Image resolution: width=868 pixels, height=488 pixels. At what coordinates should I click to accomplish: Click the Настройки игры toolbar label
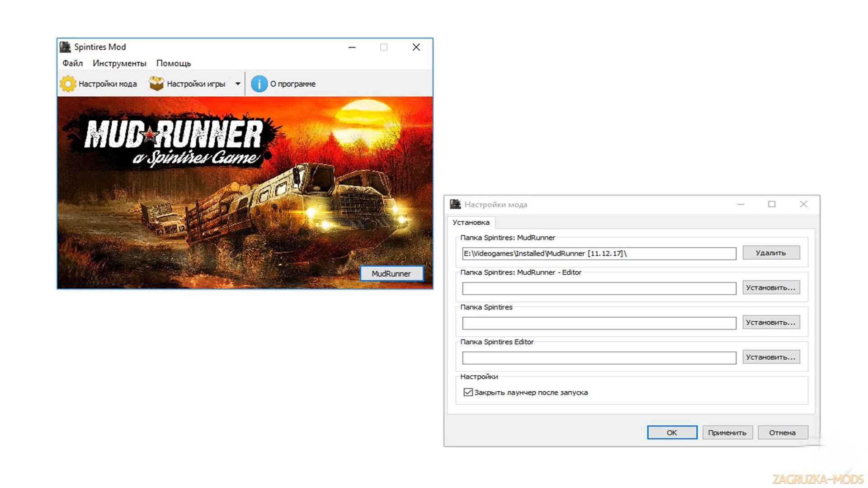point(196,84)
